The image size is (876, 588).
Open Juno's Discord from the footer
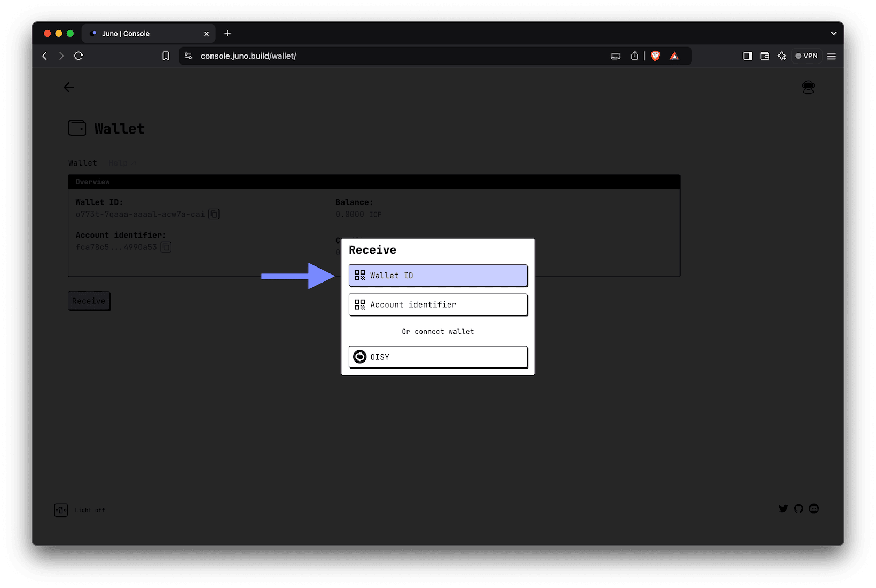pos(814,508)
